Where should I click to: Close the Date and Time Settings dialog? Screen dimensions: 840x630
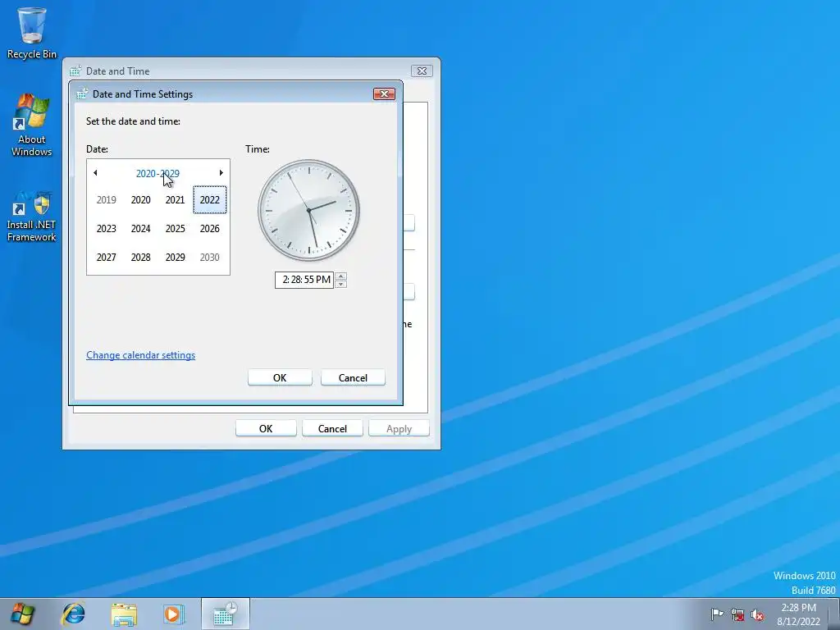(384, 94)
